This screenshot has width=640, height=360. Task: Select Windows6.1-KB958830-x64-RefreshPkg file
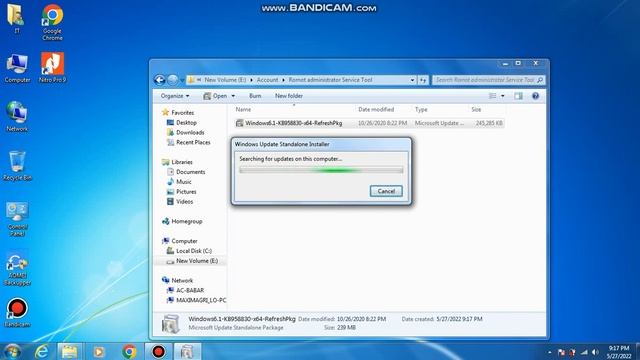369,123
